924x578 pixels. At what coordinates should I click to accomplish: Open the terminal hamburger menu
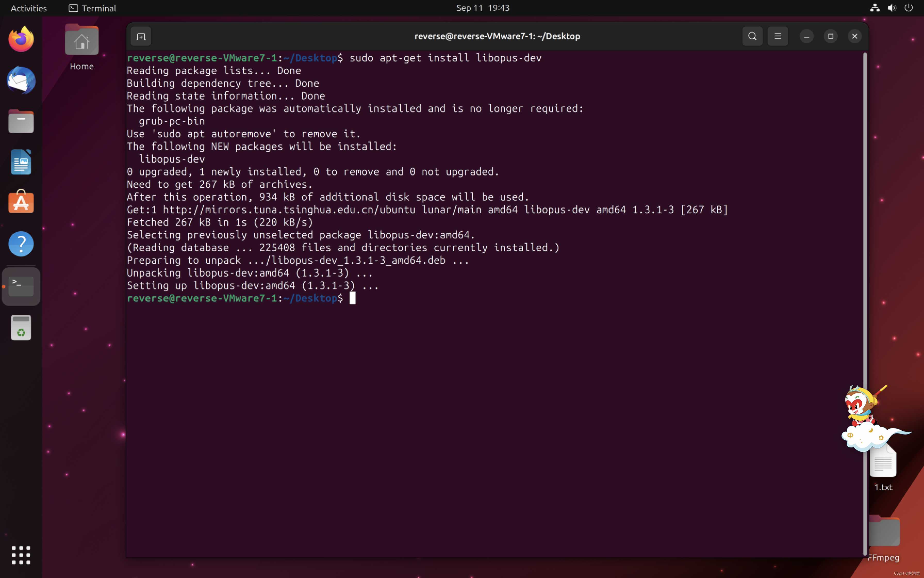778,36
